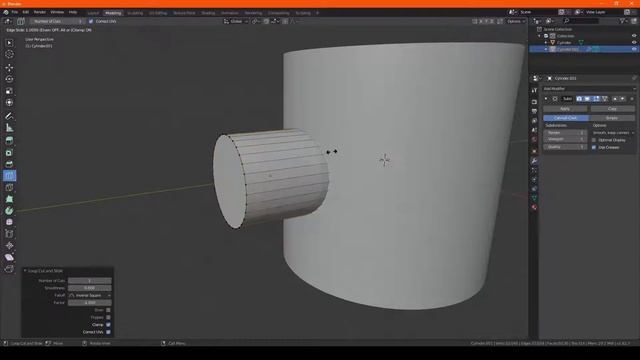Select the 3D Cursor tool

pos(9,54)
